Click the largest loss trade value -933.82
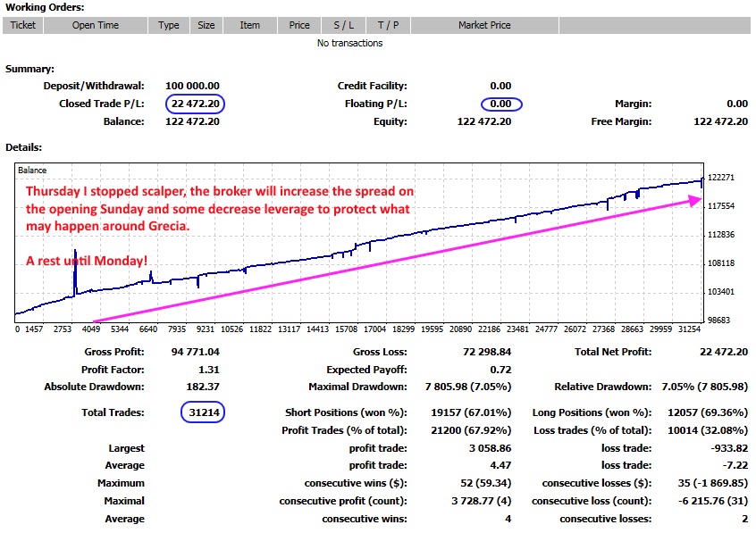This screenshot has height=533, width=756. coord(729,448)
